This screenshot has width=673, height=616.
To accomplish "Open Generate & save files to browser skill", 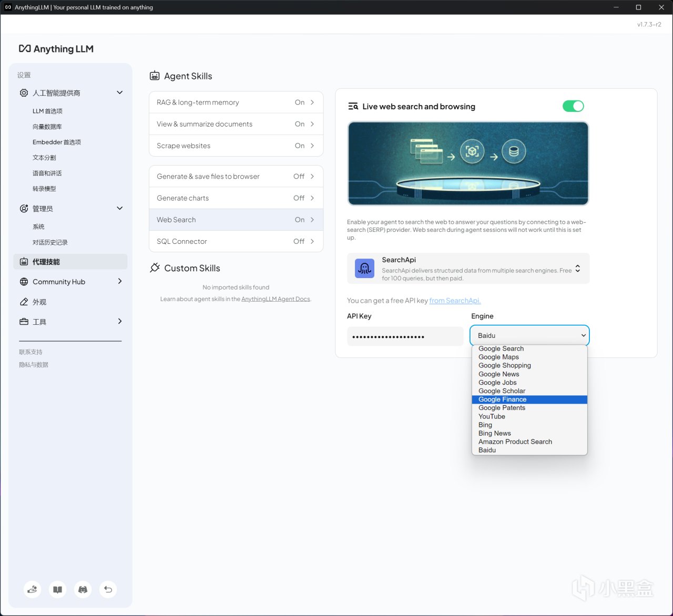I will (236, 177).
